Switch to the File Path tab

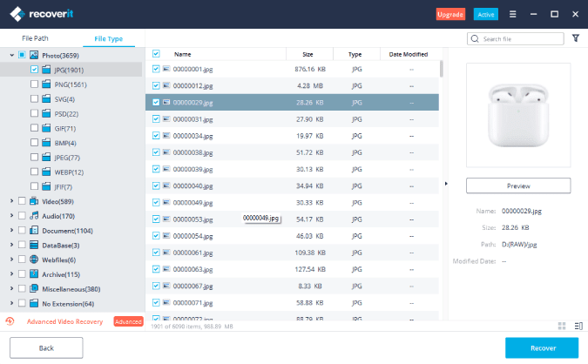coord(36,39)
